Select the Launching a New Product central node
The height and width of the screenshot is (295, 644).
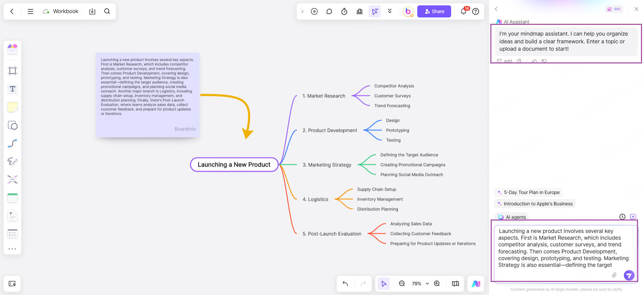coord(234,164)
